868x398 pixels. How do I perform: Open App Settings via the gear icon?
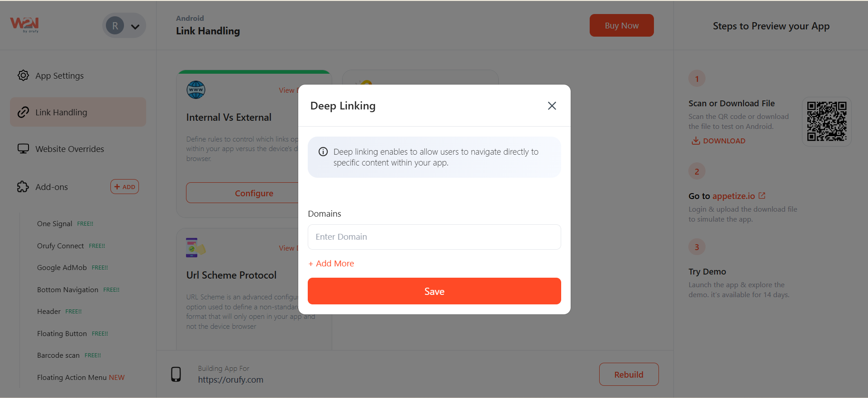(23, 75)
